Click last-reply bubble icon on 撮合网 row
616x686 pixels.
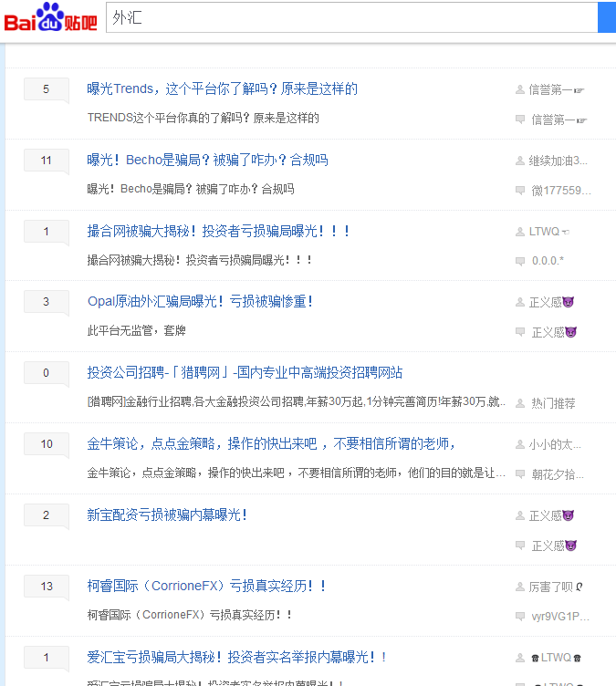click(x=520, y=262)
